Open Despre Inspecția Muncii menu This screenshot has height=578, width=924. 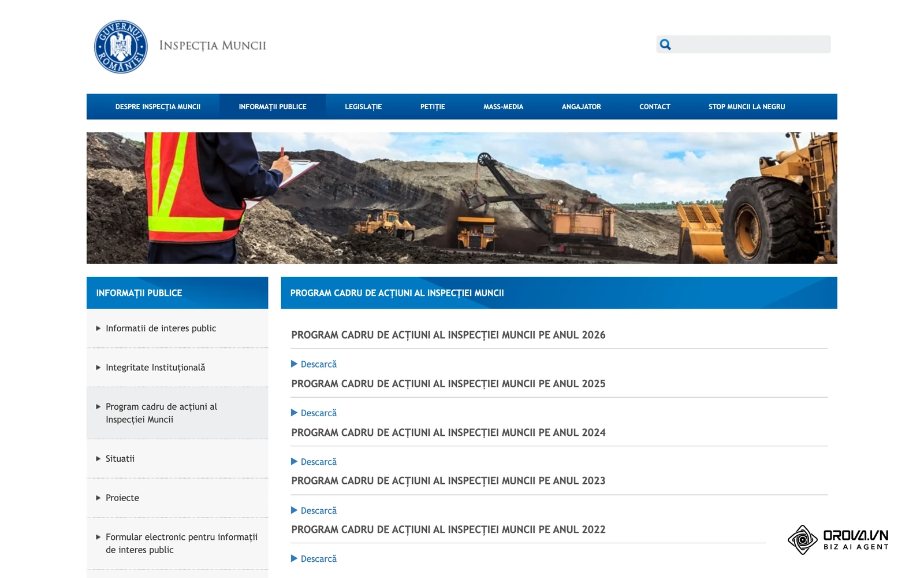(x=158, y=107)
